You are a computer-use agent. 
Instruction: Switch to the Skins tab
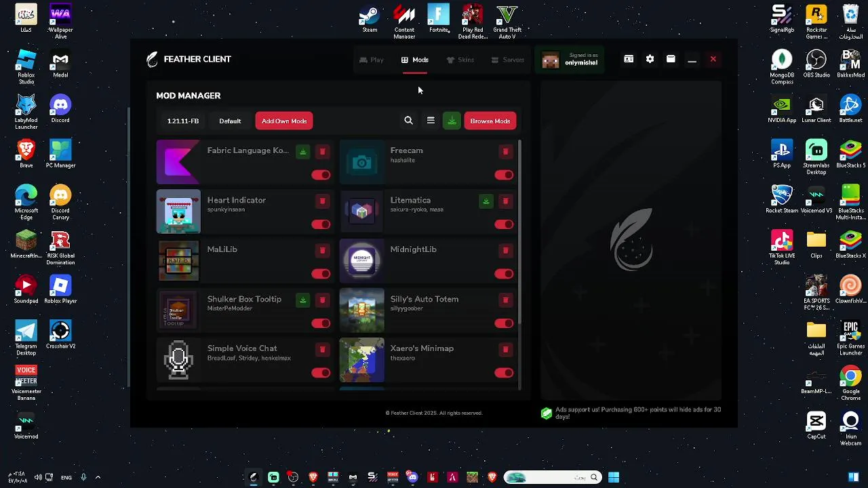tap(460, 60)
